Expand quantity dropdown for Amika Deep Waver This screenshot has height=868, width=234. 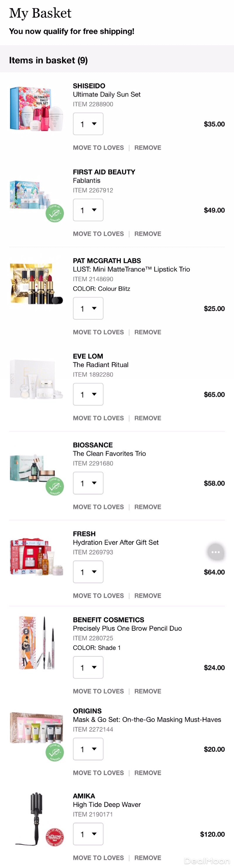[x=88, y=834]
